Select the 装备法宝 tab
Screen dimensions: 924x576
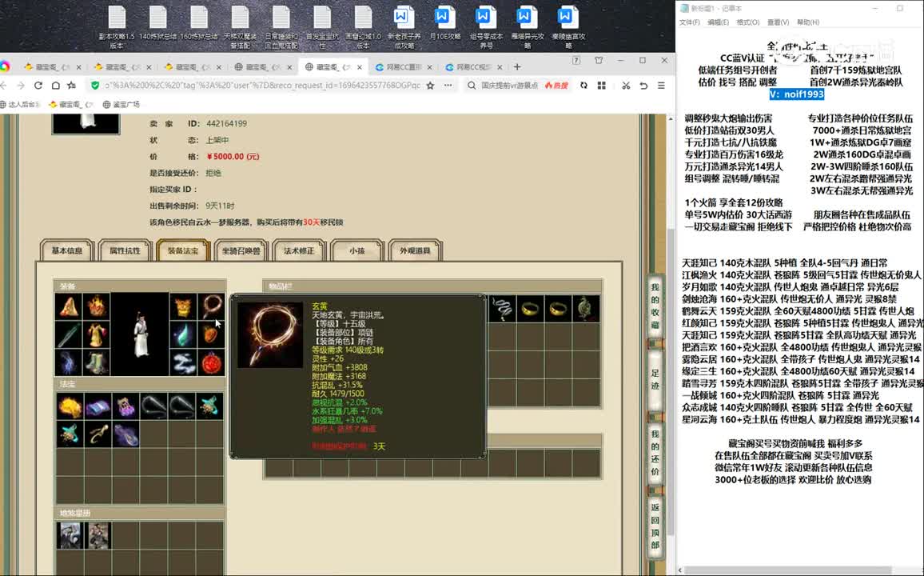(183, 250)
